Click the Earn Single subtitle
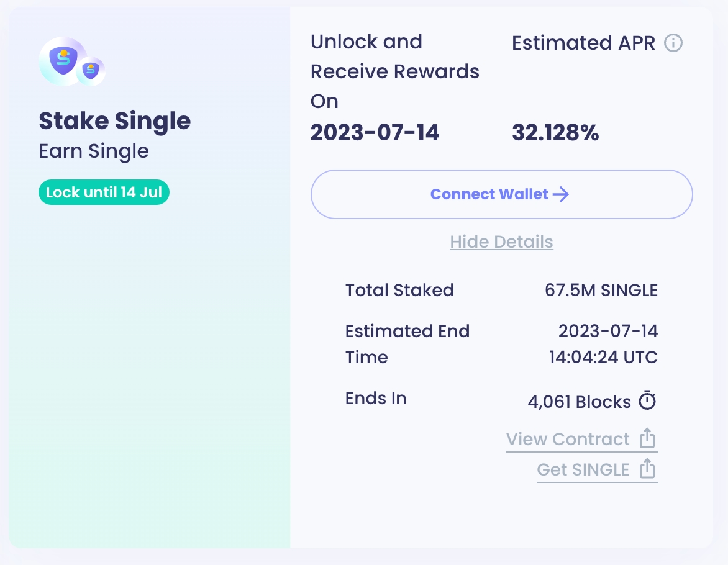Image resolution: width=728 pixels, height=565 pixels. tap(94, 151)
